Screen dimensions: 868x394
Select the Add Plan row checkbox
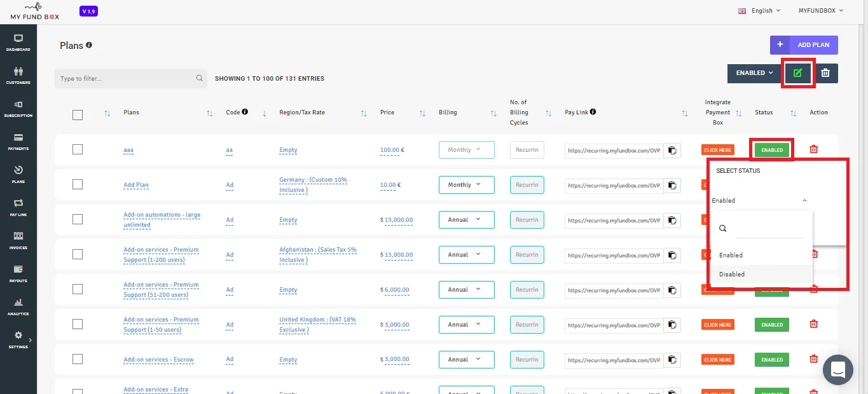coord(78,184)
